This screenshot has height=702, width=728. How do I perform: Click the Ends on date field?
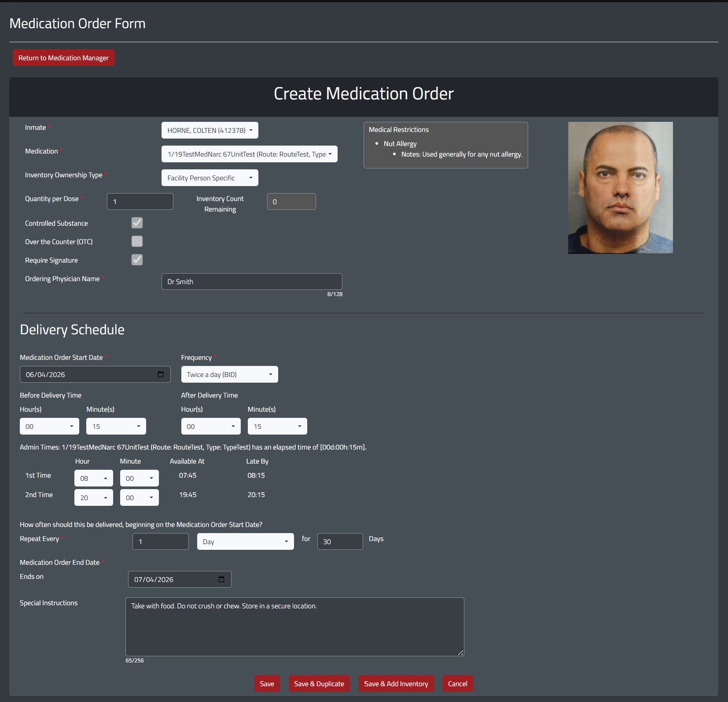pos(180,579)
